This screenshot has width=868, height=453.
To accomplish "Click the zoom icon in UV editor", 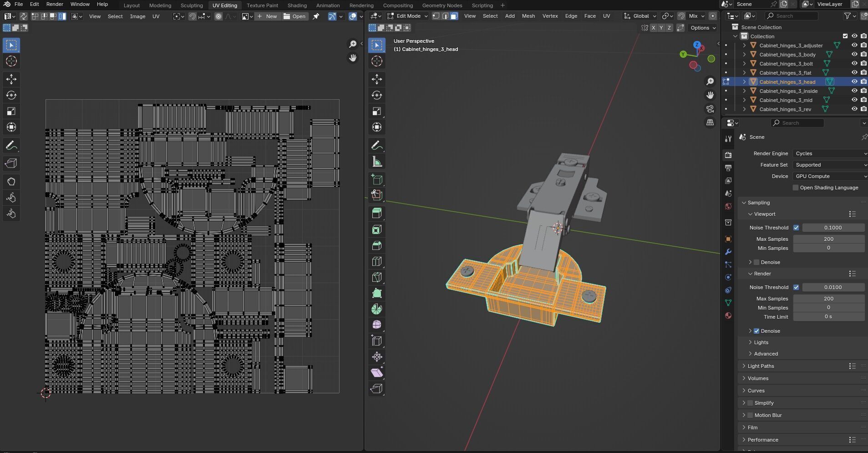I will pyautogui.click(x=353, y=44).
